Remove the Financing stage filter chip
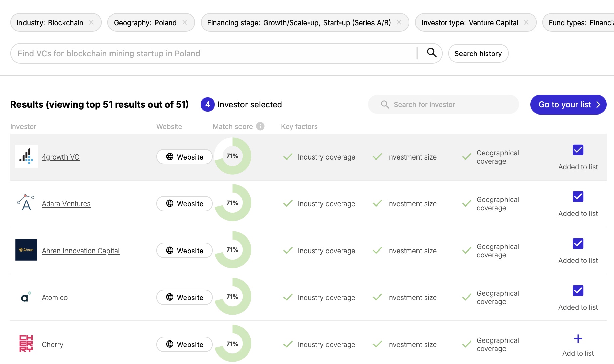 [399, 22]
